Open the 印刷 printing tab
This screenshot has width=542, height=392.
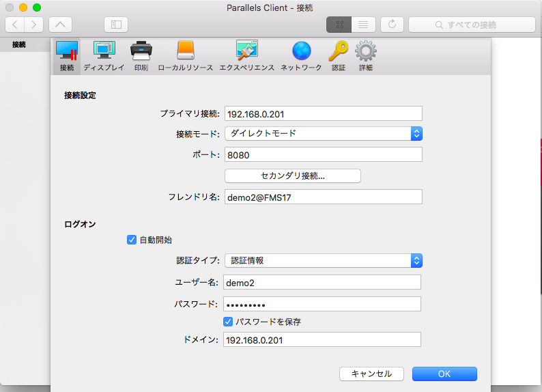coord(141,56)
